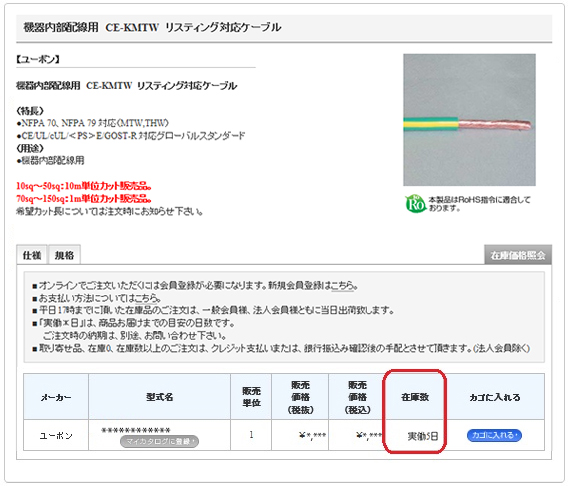This screenshot has height=486, width=570.
Task: Click 販売価格(税込) column header
Action: pyautogui.click(x=357, y=397)
